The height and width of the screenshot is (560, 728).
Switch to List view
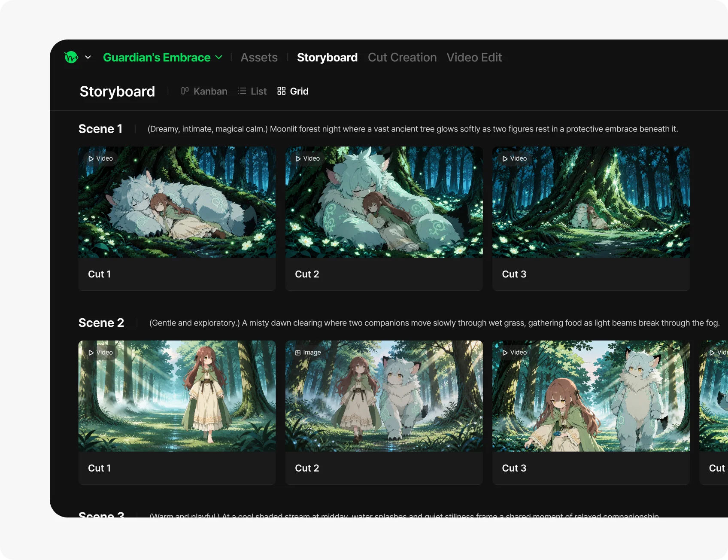tap(252, 91)
